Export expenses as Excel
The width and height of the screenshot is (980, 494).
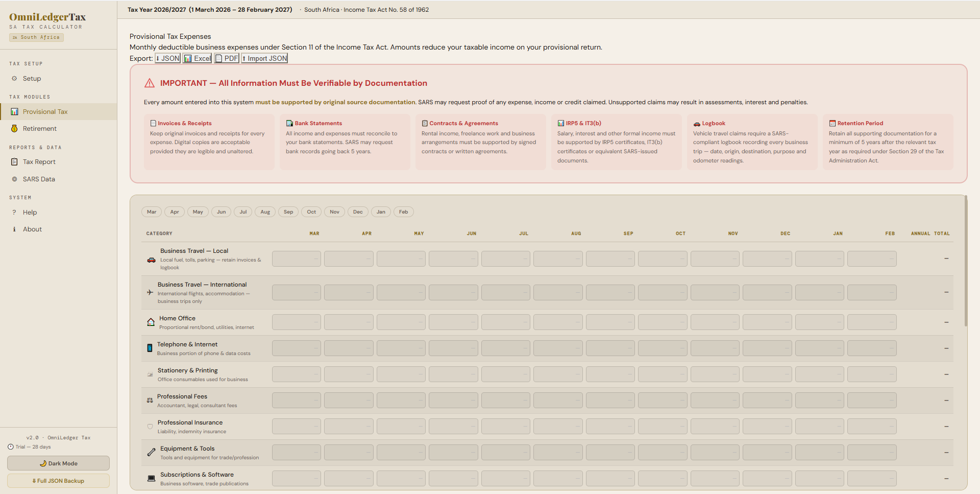198,59
